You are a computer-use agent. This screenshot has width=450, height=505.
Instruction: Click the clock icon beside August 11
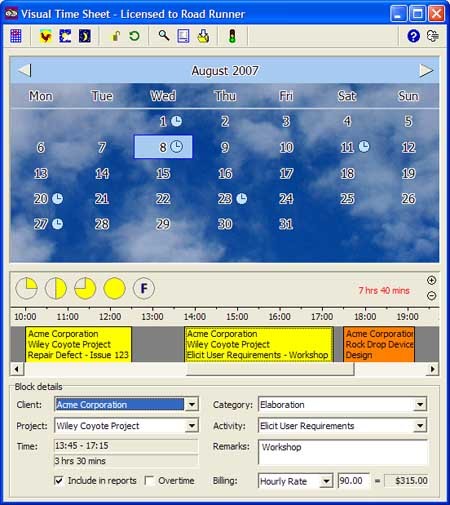pyautogui.click(x=364, y=146)
